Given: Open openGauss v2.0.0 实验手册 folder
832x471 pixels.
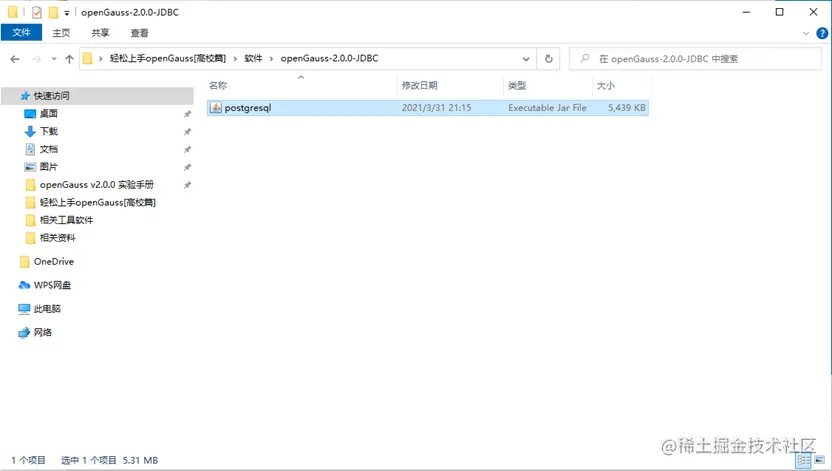Looking at the screenshot, I should point(97,185).
